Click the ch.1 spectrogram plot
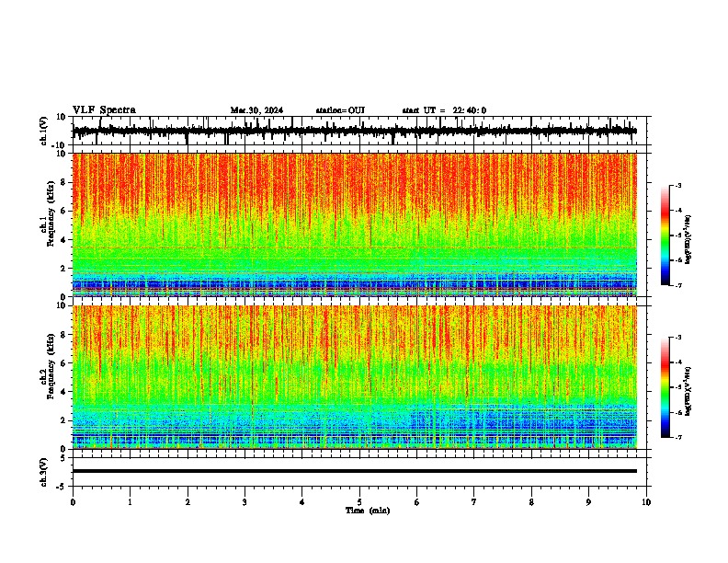728x563 pixels. click(x=354, y=224)
